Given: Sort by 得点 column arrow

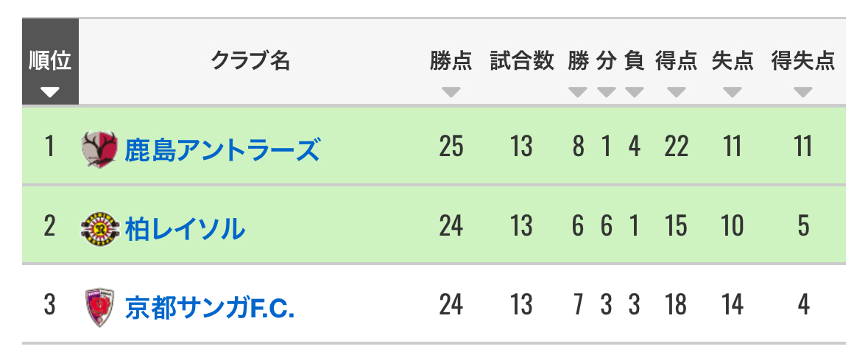Looking at the screenshot, I should pos(677,92).
